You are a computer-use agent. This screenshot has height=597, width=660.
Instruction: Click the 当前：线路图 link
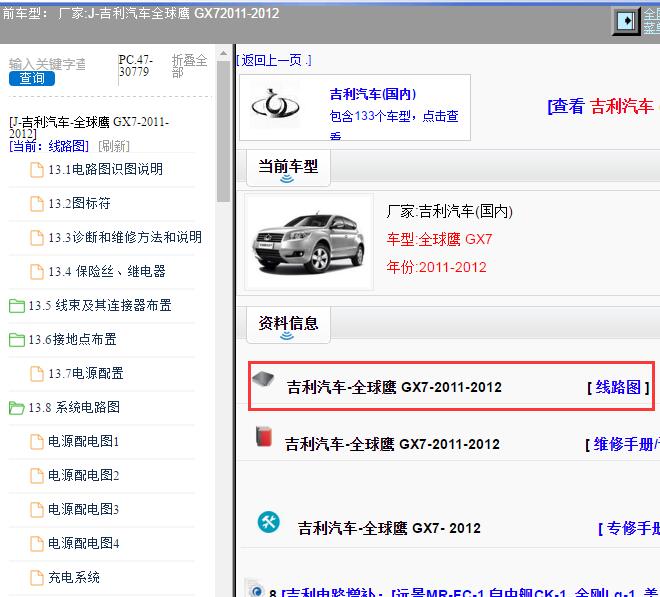(49, 146)
